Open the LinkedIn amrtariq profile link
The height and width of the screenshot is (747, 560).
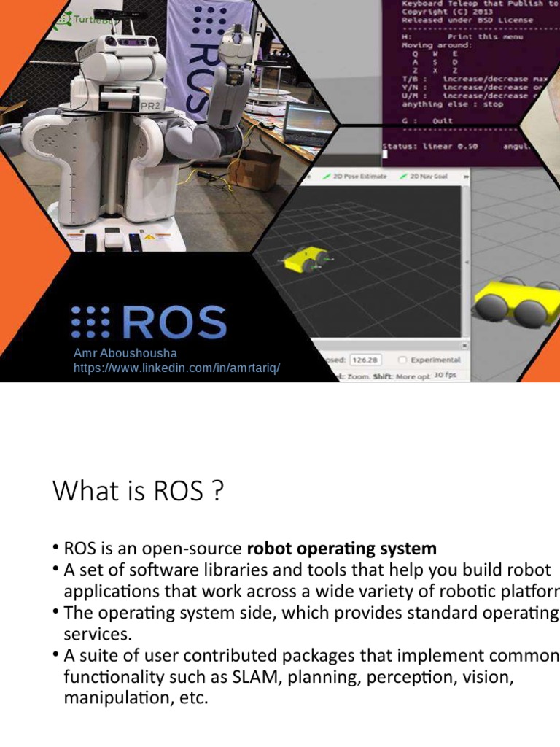(176, 368)
